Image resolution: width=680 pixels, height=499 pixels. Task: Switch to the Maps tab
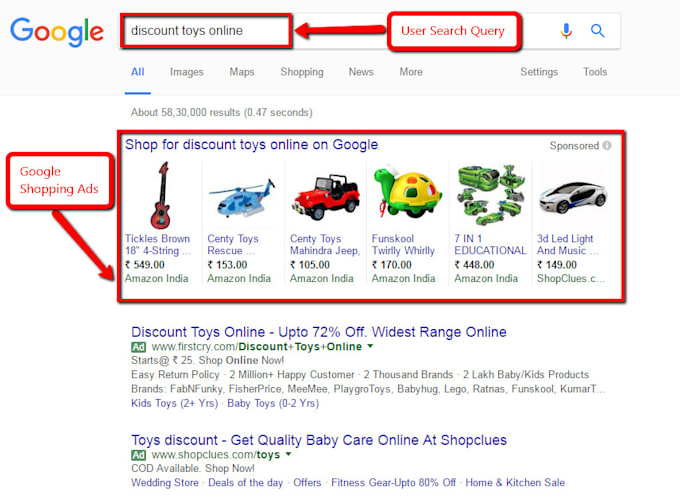click(x=242, y=72)
